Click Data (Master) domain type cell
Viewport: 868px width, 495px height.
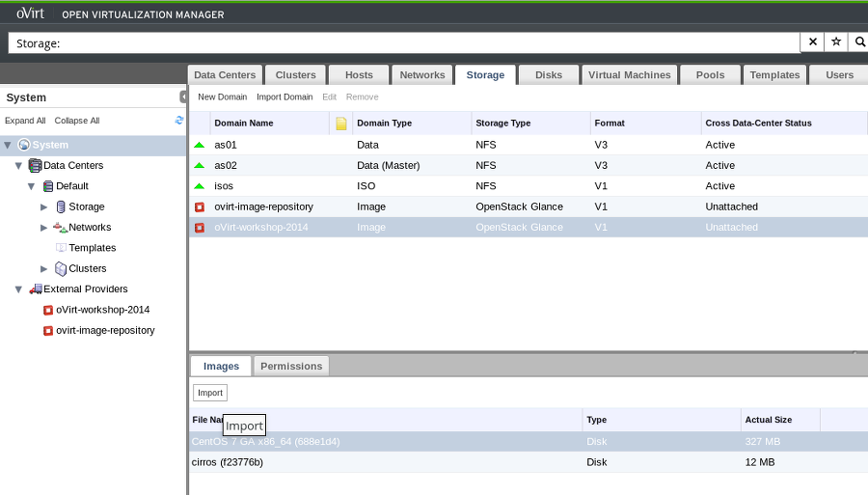pos(388,166)
